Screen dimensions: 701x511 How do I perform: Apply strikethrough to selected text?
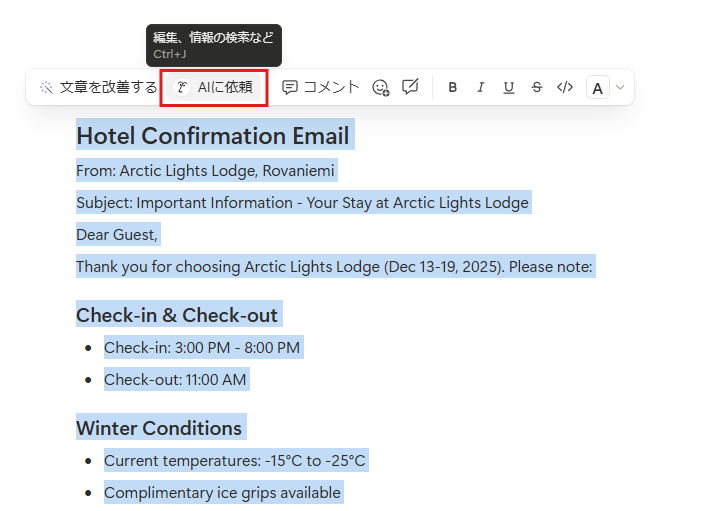pos(537,88)
